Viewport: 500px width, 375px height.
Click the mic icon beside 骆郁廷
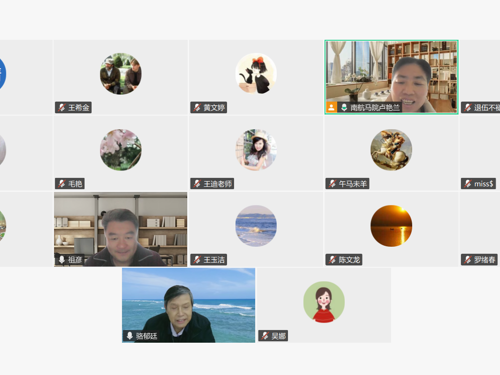tap(130, 335)
